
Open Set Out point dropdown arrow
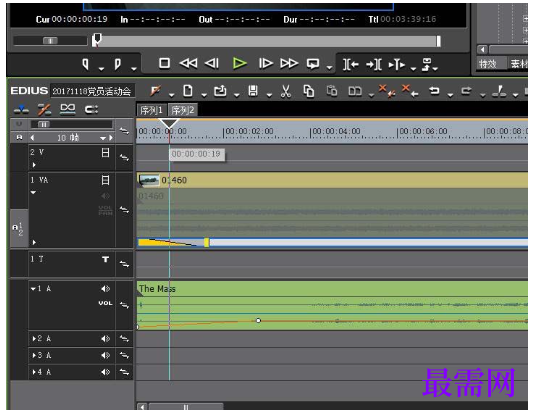pyautogui.click(x=134, y=69)
